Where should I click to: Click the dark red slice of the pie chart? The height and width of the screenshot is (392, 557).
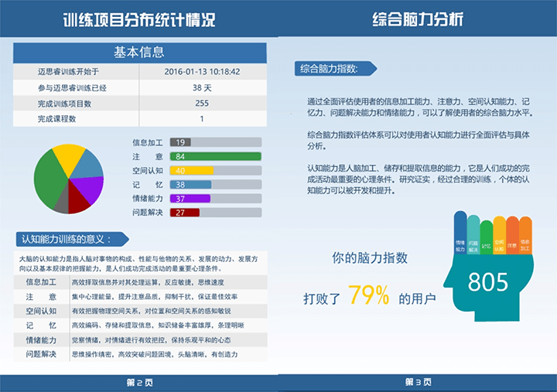(77, 200)
